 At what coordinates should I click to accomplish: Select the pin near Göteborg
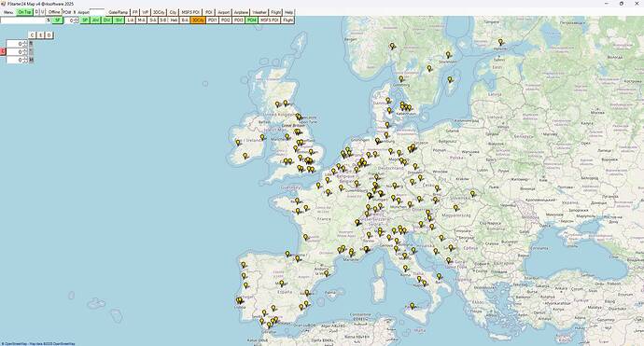pos(400,78)
